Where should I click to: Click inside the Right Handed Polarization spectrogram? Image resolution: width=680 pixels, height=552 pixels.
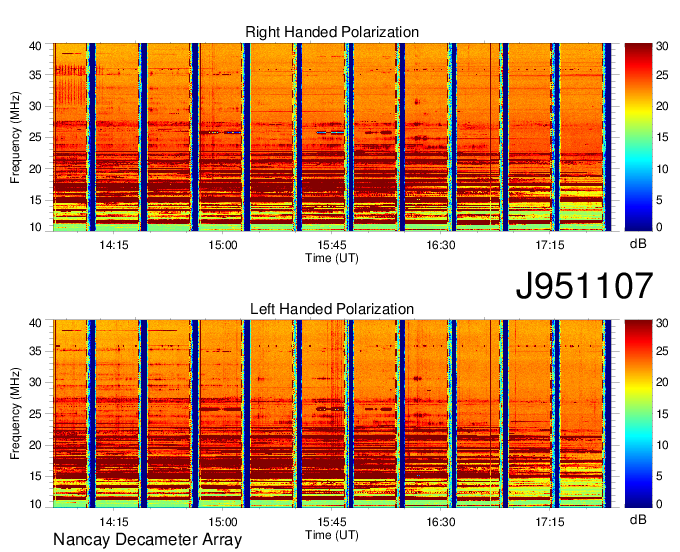click(332, 137)
